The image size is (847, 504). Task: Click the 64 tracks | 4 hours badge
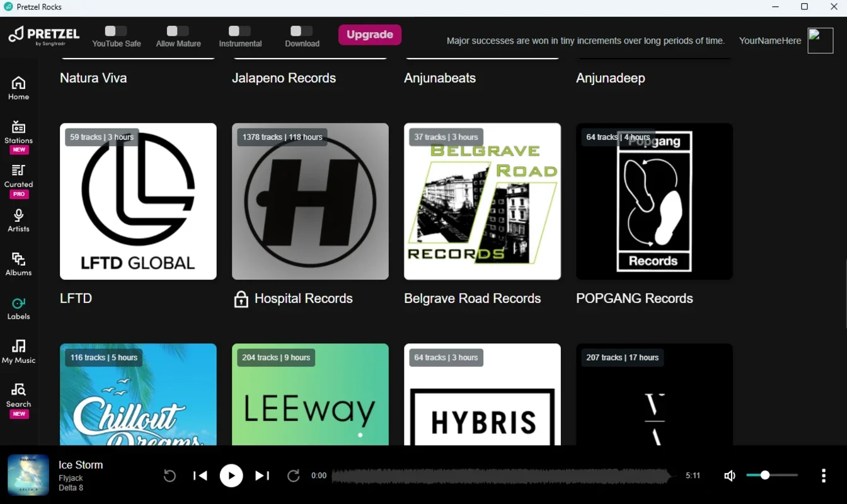click(618, 137)
